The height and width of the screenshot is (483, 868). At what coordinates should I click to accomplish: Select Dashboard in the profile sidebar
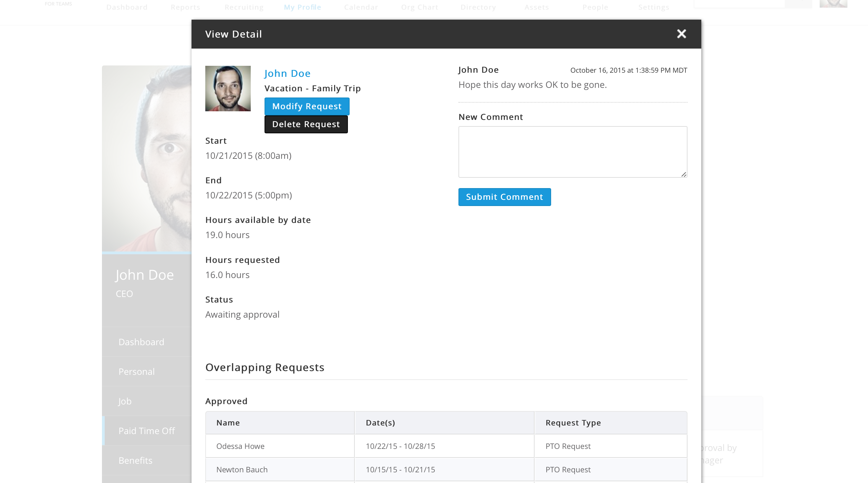141,342
